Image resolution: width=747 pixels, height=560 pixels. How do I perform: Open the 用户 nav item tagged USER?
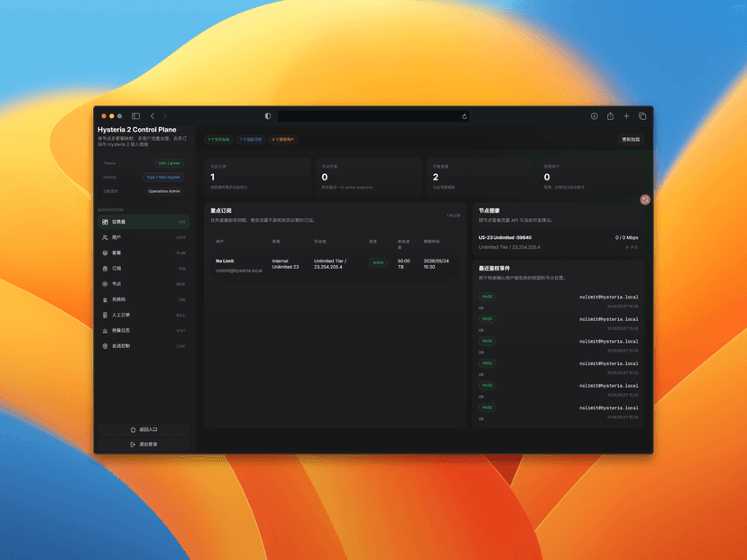143,237
